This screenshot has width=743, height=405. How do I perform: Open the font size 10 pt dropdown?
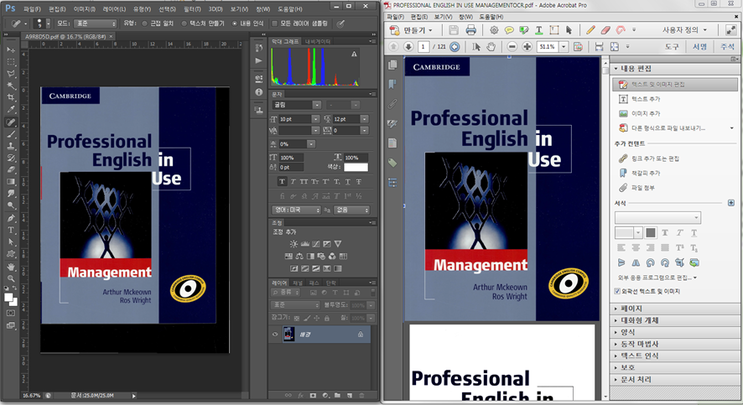click(x=315, y=119)
